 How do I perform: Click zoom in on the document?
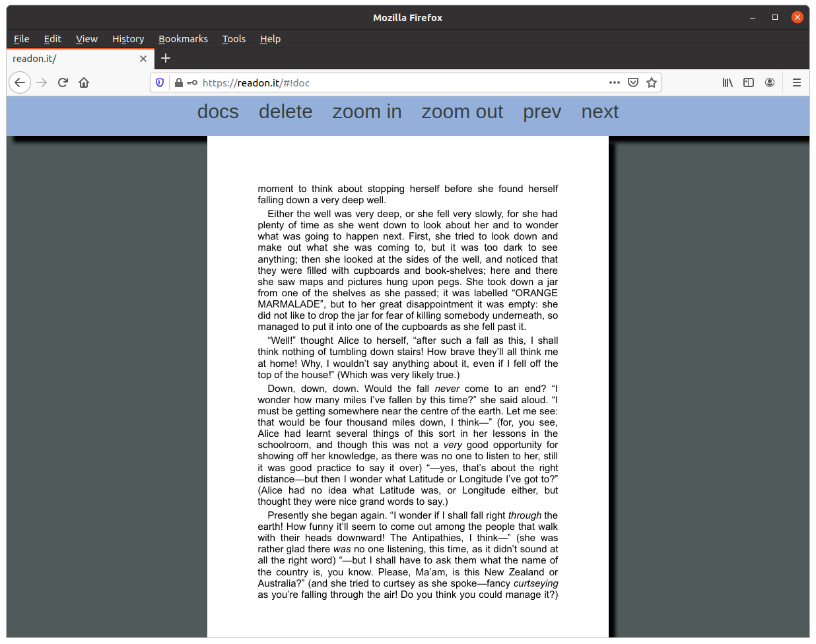click(367, 112)
